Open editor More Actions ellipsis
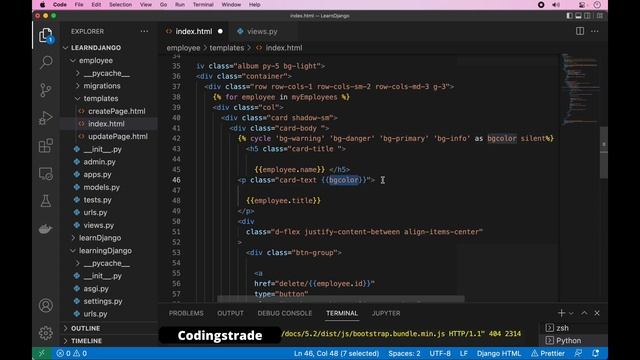 click(595, 31)
